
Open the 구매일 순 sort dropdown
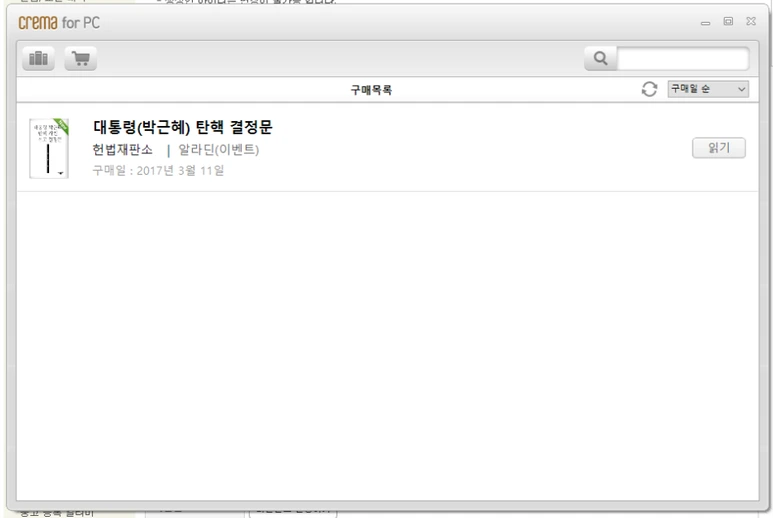(708, 89)
